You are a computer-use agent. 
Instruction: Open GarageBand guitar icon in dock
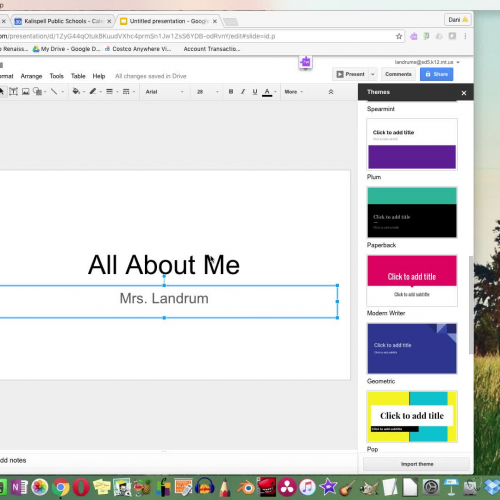coord(348,488)
